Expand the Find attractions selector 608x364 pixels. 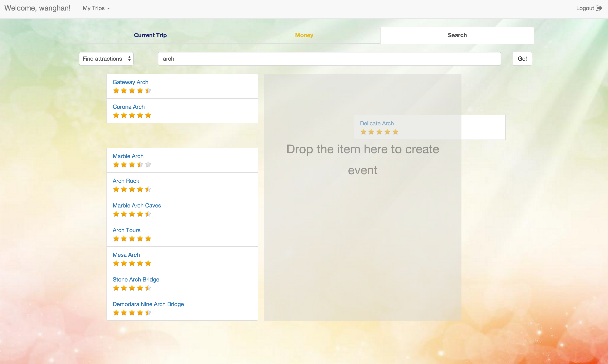[106, 59]
